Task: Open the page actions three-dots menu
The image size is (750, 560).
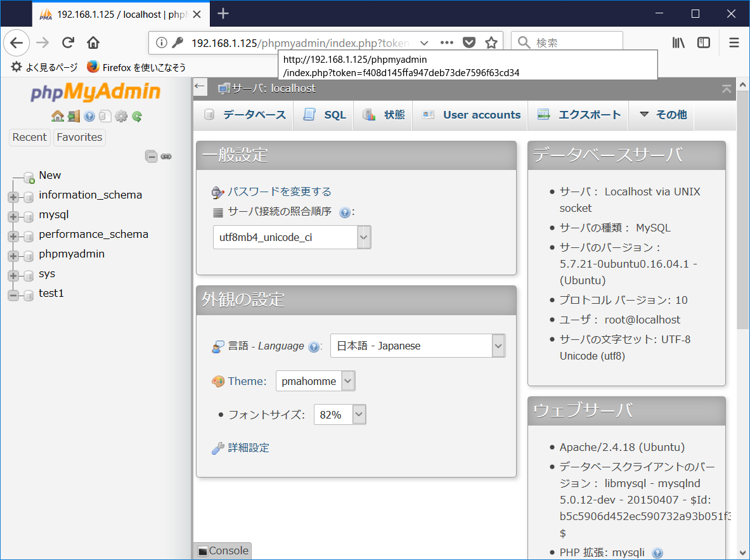Action: click(x=447, y=42)
